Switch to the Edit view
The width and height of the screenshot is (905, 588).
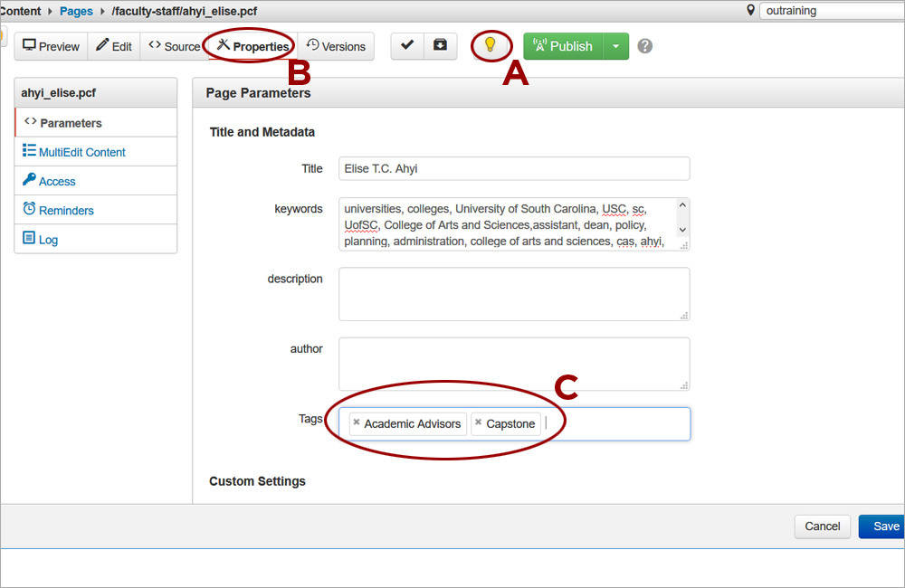tap(114, 46)
